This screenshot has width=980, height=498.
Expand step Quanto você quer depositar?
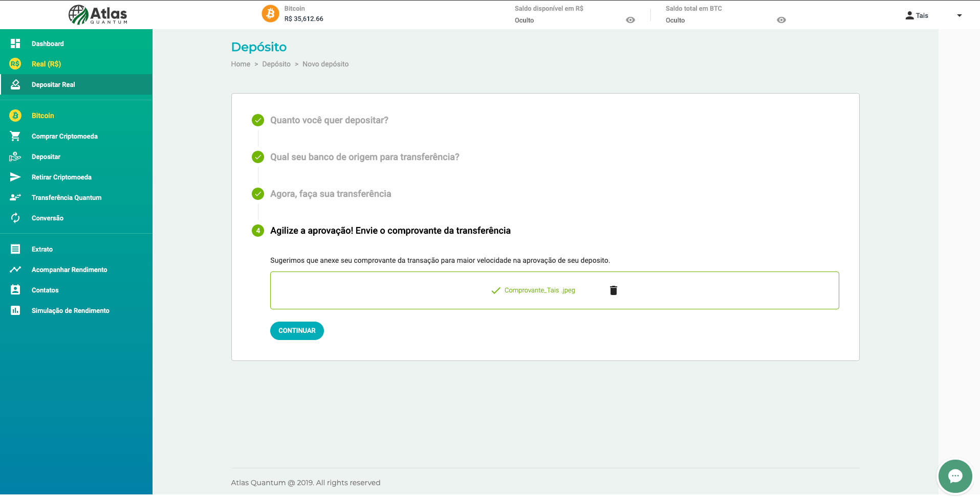coord(329,120)
